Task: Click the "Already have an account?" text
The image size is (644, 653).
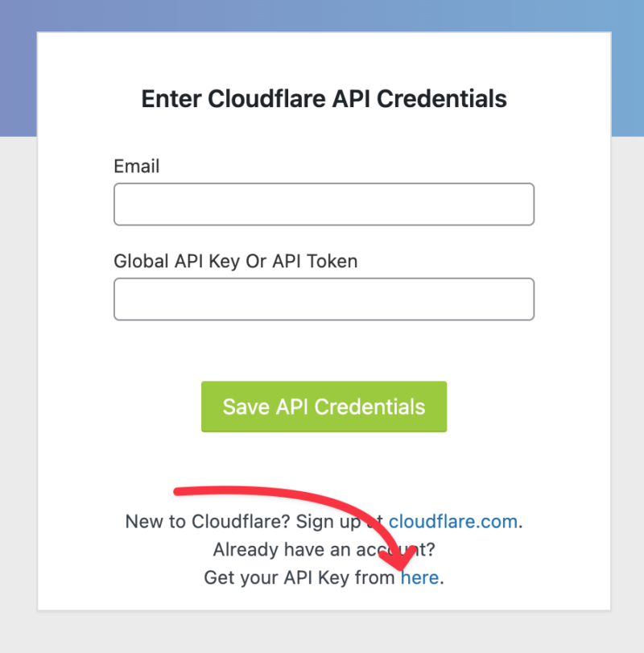Action: click(x=306, y=550)
